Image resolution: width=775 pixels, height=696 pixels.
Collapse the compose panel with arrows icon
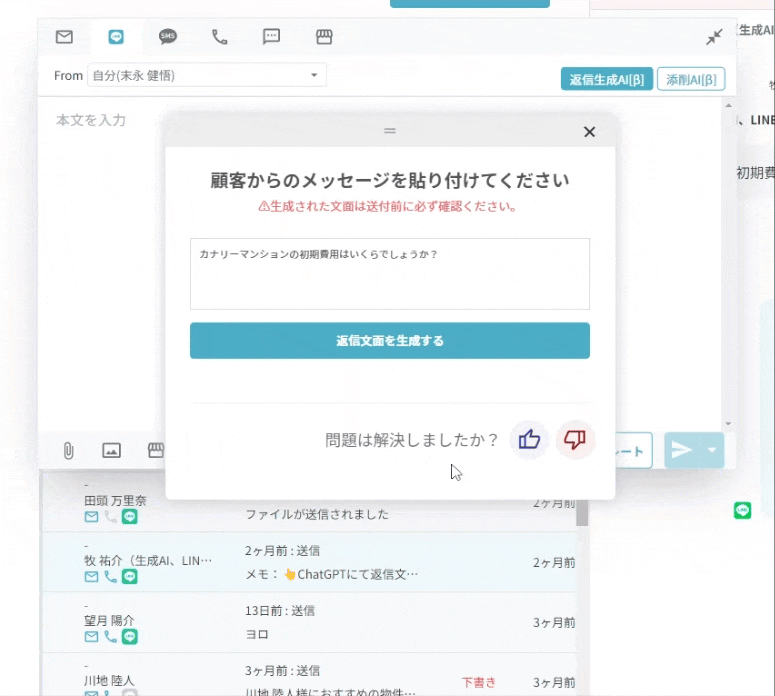(x=714, y=37)
